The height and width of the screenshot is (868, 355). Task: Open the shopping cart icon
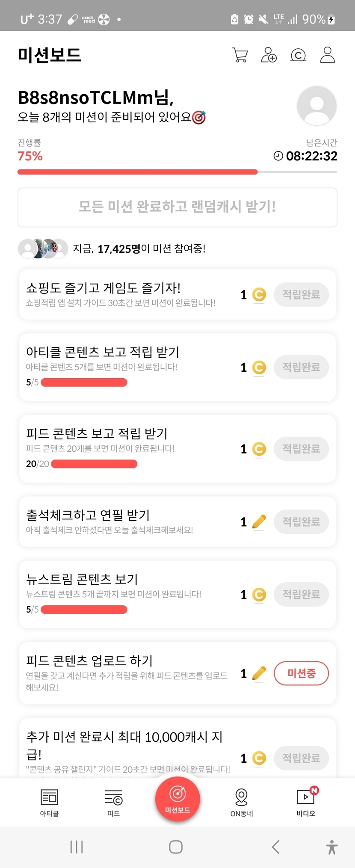coord(240,55)
